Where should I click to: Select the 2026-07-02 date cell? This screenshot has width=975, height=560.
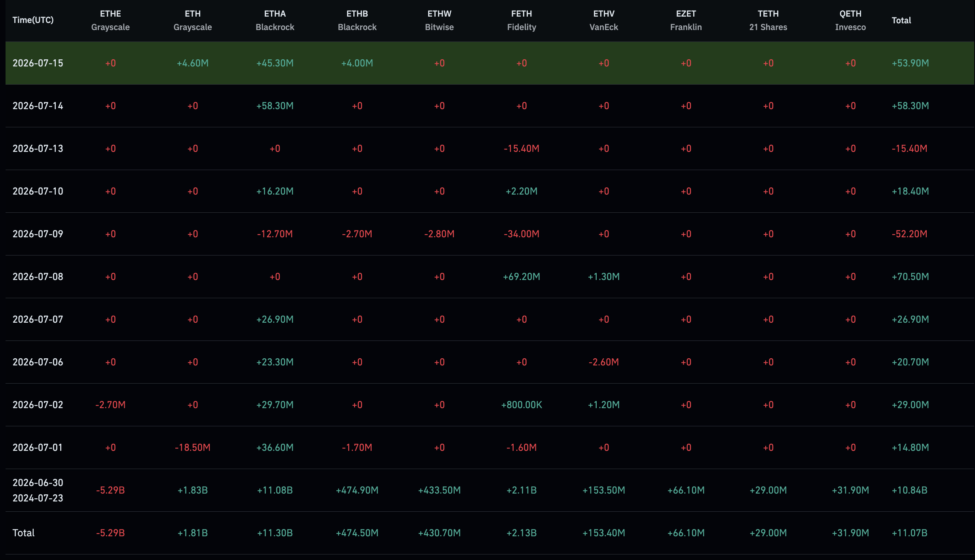38,405
